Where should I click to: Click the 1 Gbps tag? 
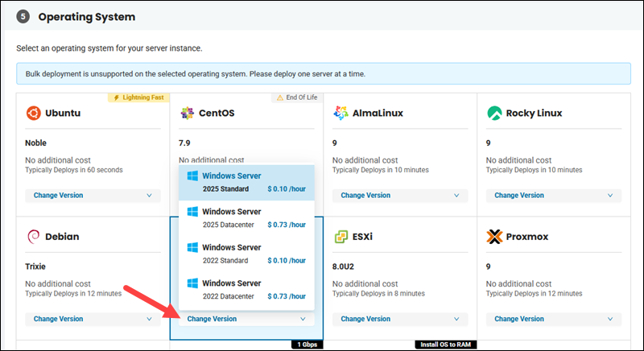tap(308, 345)
